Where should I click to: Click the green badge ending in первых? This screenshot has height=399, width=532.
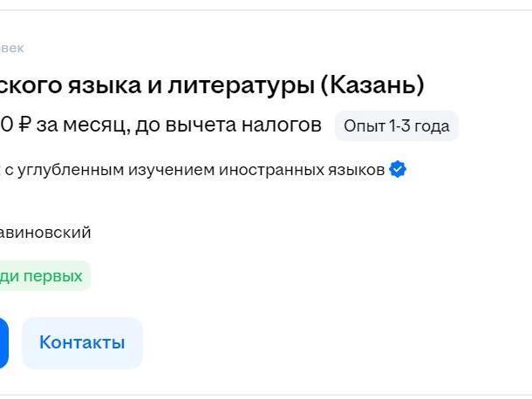coord(44,276)
